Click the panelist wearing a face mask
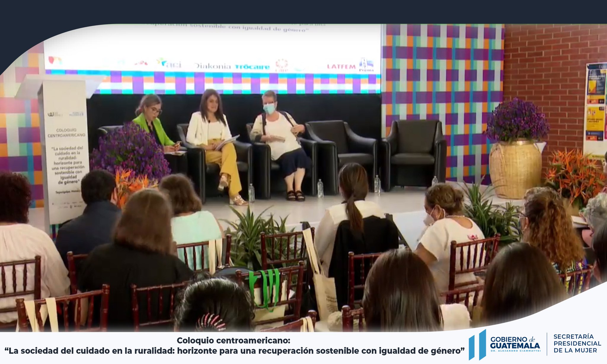This screenshot has height=364, width=607. pyautogui.click(x=279, y=133)
